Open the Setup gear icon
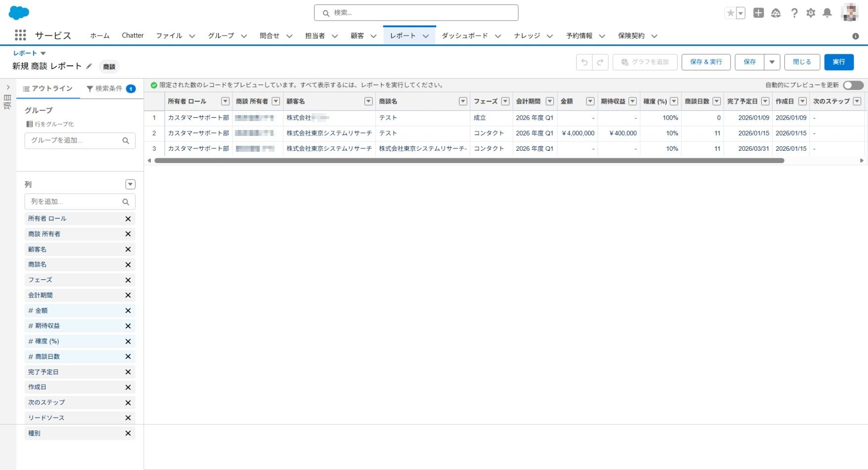Screen dimensions: 868x470 click(x=811, y=13)
